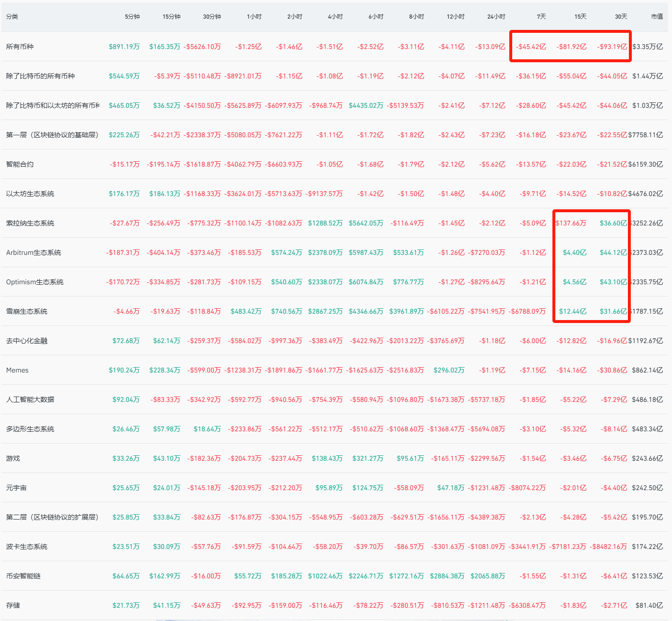Viewport: 672px width, 621px height.
Task: Select the Memes row label
Action: 17,370
